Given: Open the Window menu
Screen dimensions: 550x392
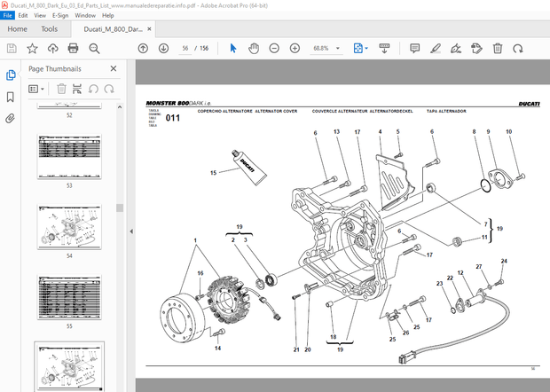Looking at the screenshot, I should pyautogui.click(x=85, y=15).
